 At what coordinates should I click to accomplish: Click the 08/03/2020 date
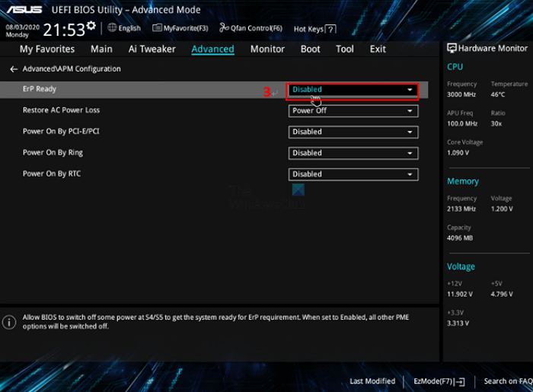point(22,27)
